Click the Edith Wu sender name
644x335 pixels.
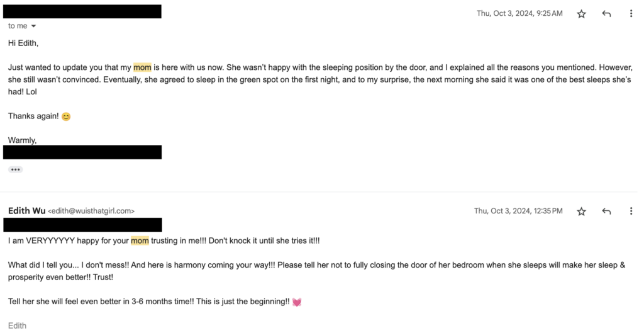click(26, 211)
